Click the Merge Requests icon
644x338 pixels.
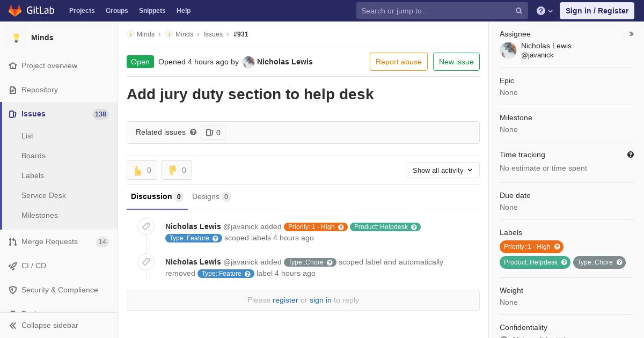pos(13,241)
